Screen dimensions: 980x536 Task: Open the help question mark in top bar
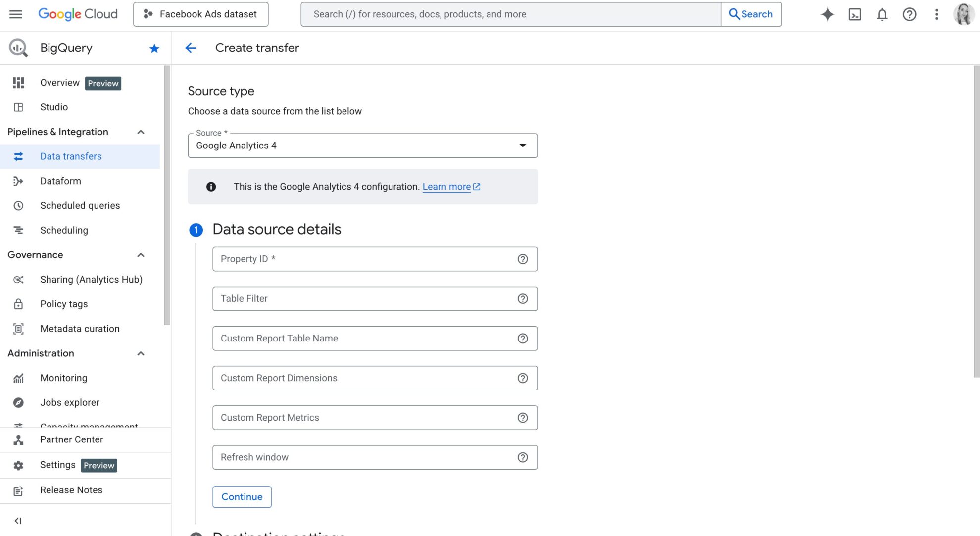click(909, 14)
